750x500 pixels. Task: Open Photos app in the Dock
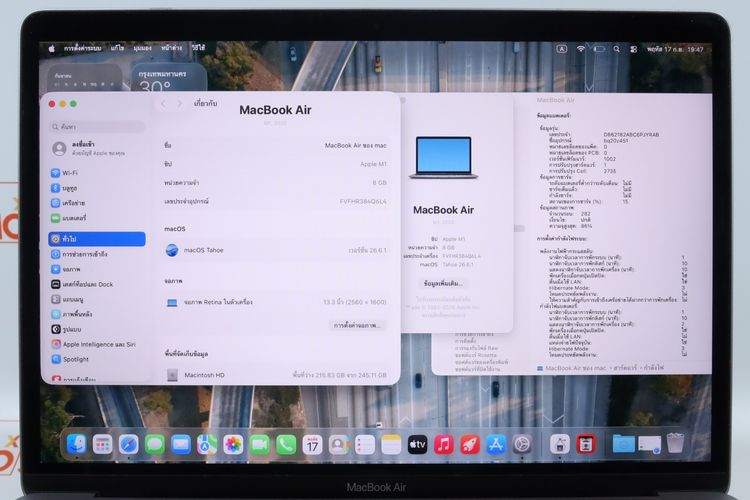point(233,445)
